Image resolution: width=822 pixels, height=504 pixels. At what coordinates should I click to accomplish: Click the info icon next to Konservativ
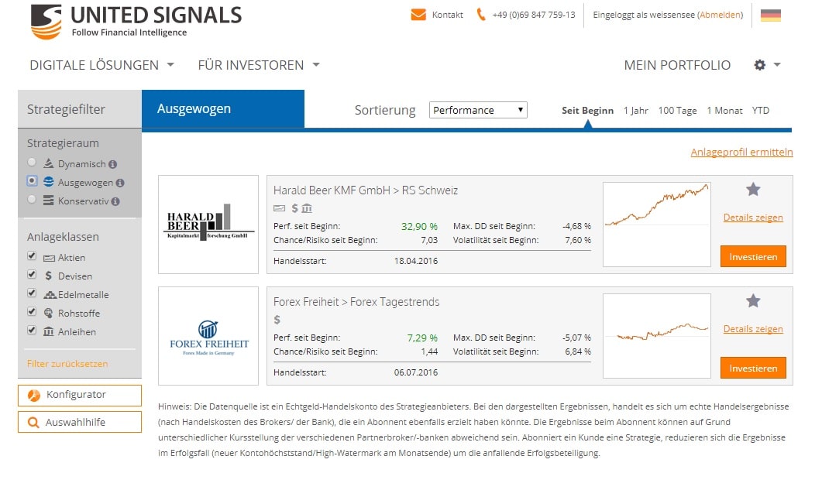click(115, 201)
